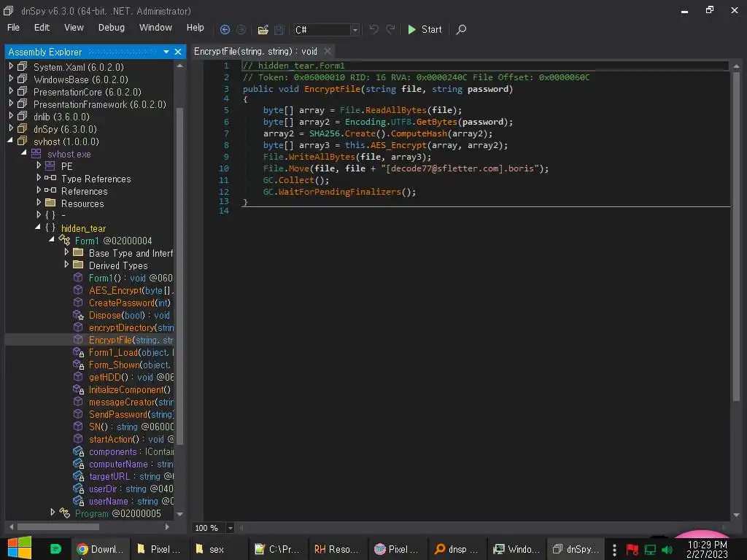Click the Save All toolbar icon
The height and width of the screenshot is (560, 747).
[279, 30]
